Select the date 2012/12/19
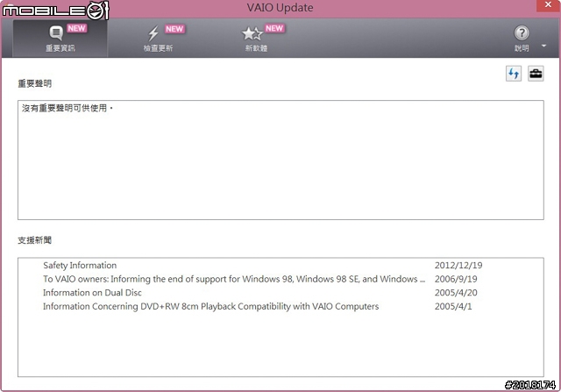561x392 pixels. pyautogui.click(x=458, y=265)
